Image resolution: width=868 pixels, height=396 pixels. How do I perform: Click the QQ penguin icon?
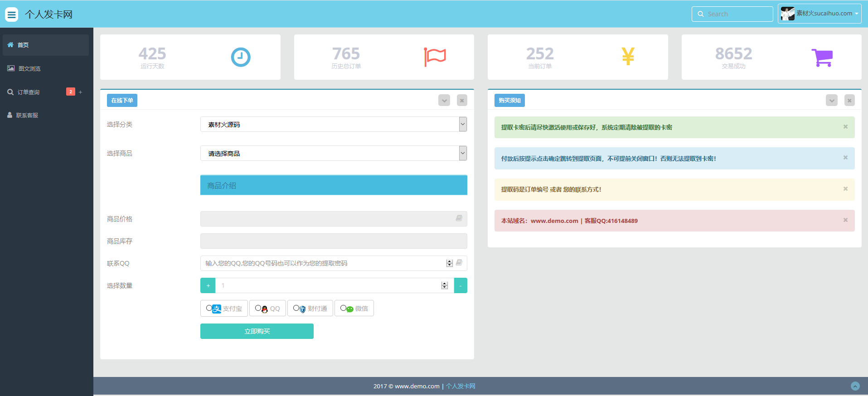pyautogui.click(x=265, y=309)
